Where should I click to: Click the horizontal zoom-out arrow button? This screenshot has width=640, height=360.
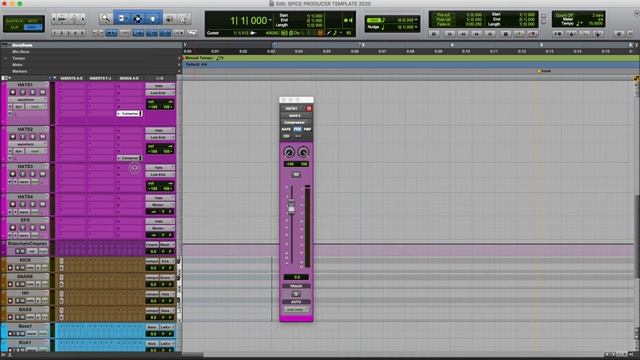click(x=54, y=18)
